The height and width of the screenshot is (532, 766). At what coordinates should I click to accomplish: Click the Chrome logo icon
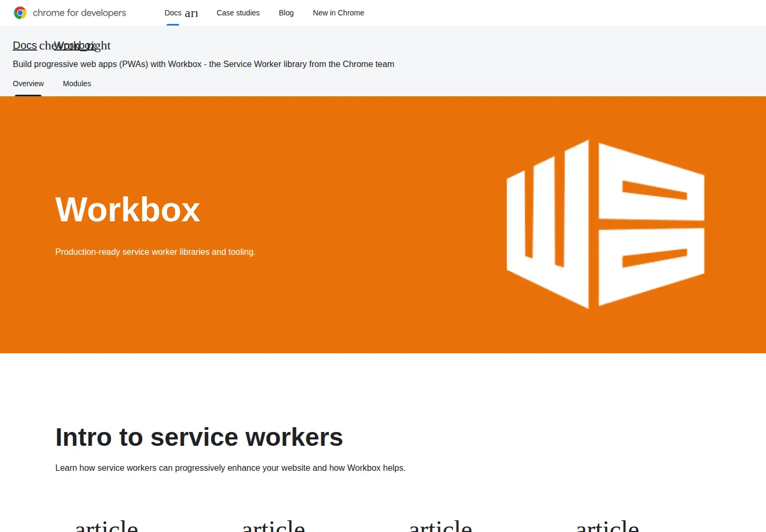click(x=20, y=13)
